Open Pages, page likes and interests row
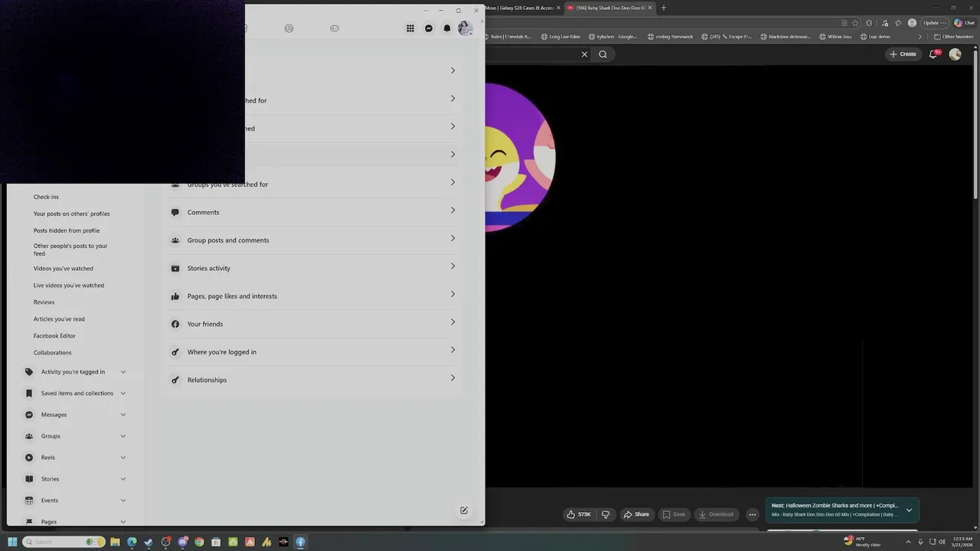980x551 pixels. (x=312, y=296)
